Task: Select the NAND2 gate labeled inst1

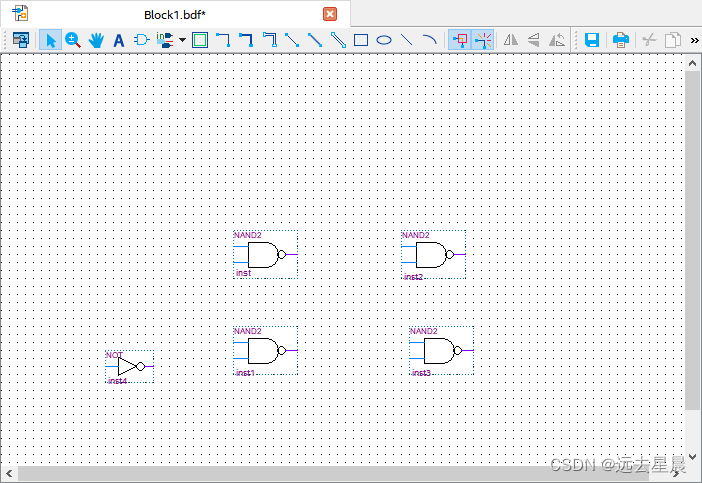Action: click(x=265, y=350)
